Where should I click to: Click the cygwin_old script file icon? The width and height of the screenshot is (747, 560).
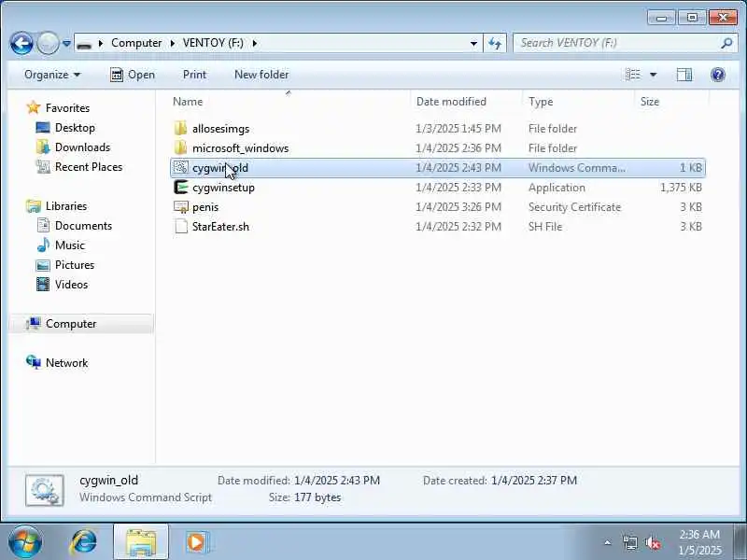180,168
